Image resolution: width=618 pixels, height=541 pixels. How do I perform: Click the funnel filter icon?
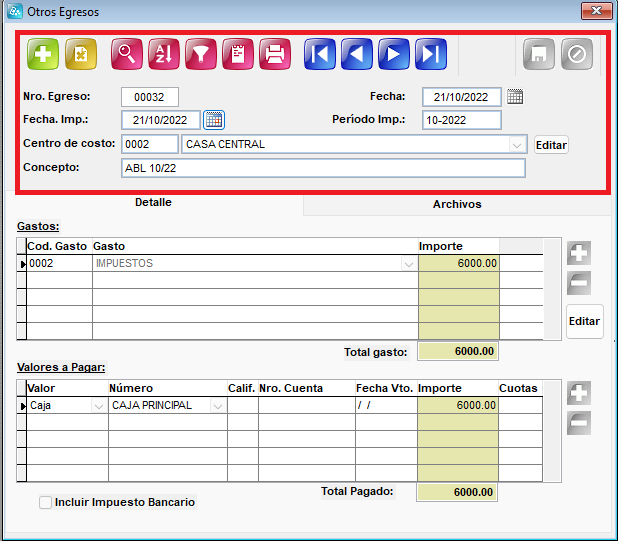[201, 54]
